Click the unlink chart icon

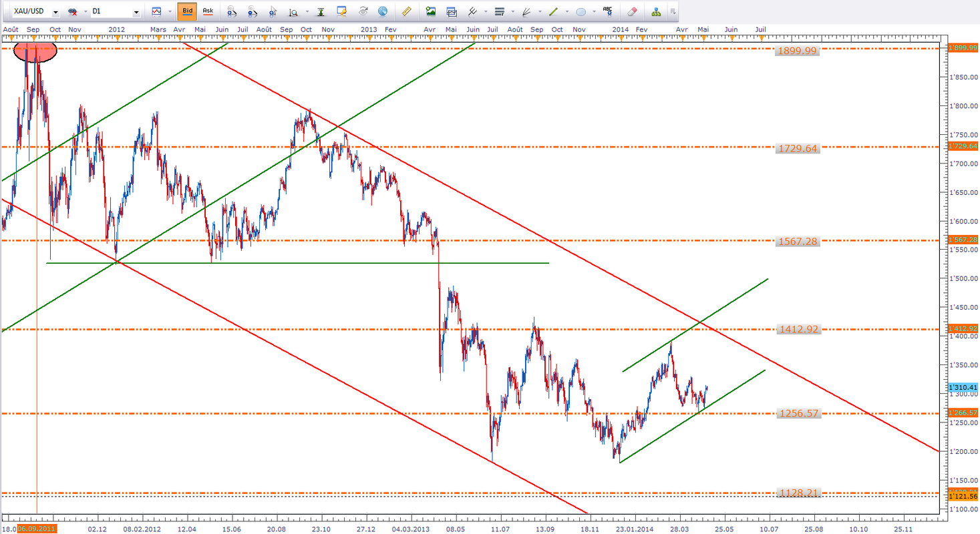coord(71,12)
